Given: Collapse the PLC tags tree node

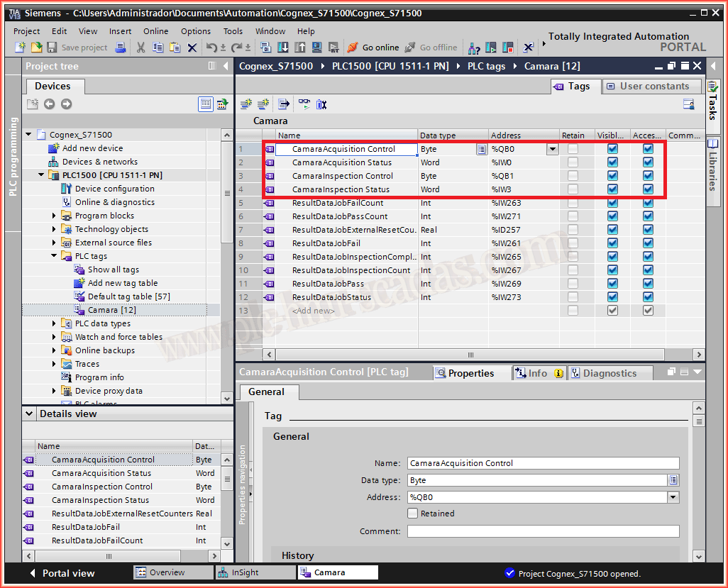Looking at the screenshot, I should tap(55, 256).
